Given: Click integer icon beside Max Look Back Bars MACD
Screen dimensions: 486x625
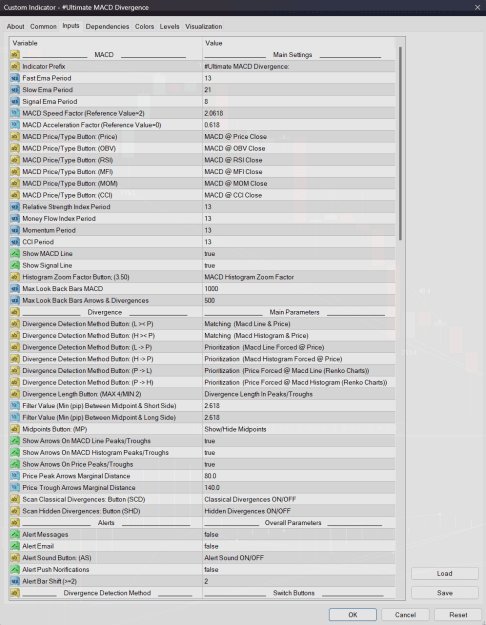Looking at the screenshot, I should 15,289.
